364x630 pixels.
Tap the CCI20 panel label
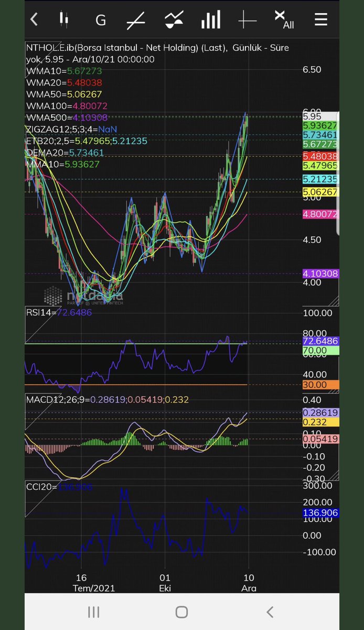point(59,487)
